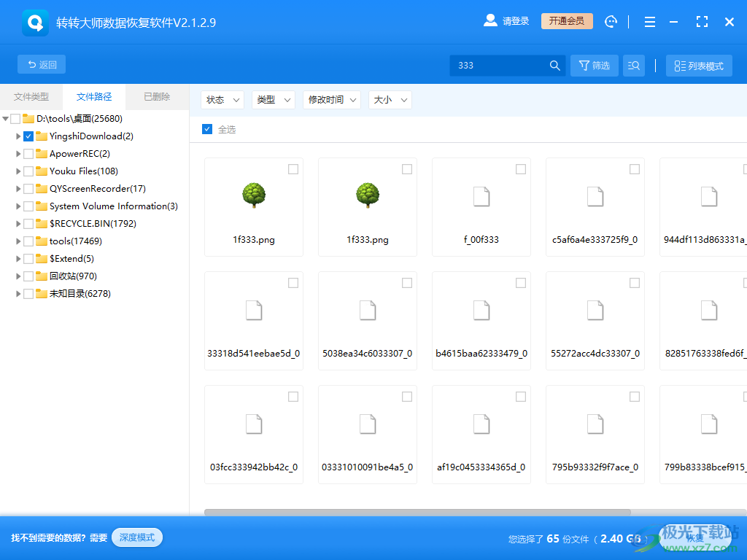Open the 状态 filter dropdown
Screen dimensions: 747x560
[x=222, y=100]
